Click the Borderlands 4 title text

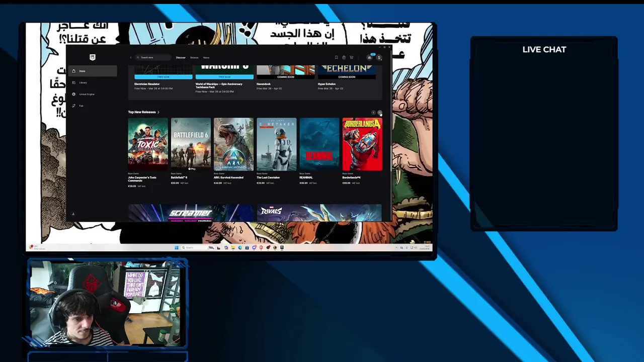(x=351, y=177)
